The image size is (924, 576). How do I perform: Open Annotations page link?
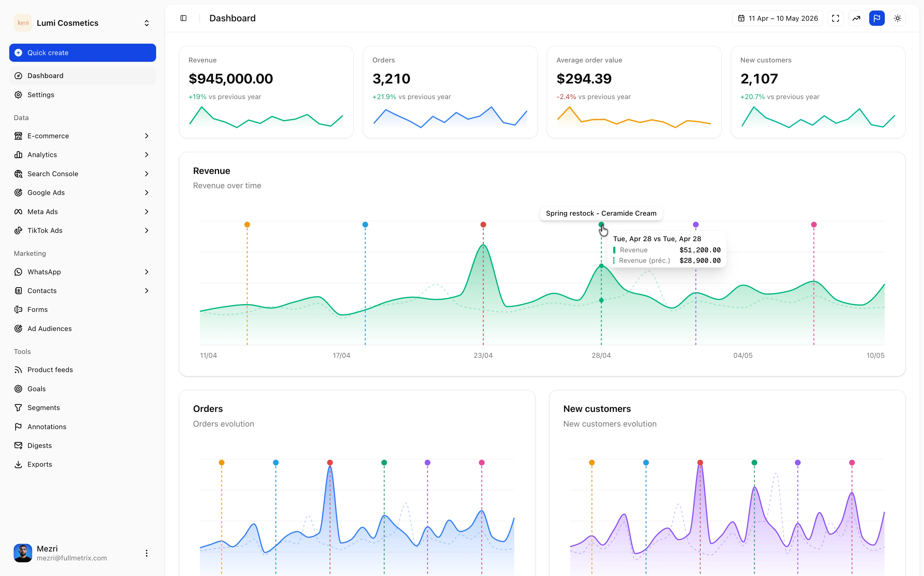pos(82,427)
